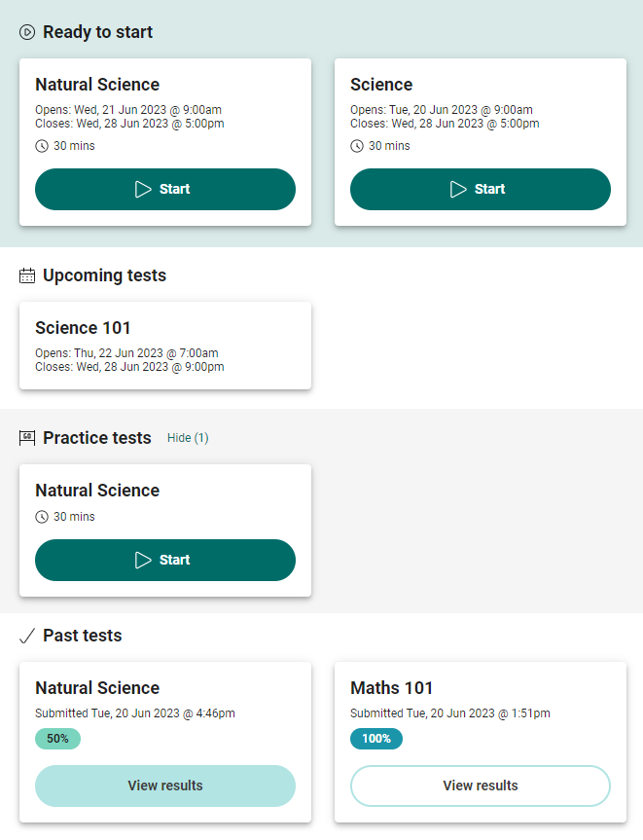643x840 pixels.
Task: Open the Science 101 upcoming test card
Action: (x=164, y=346)
